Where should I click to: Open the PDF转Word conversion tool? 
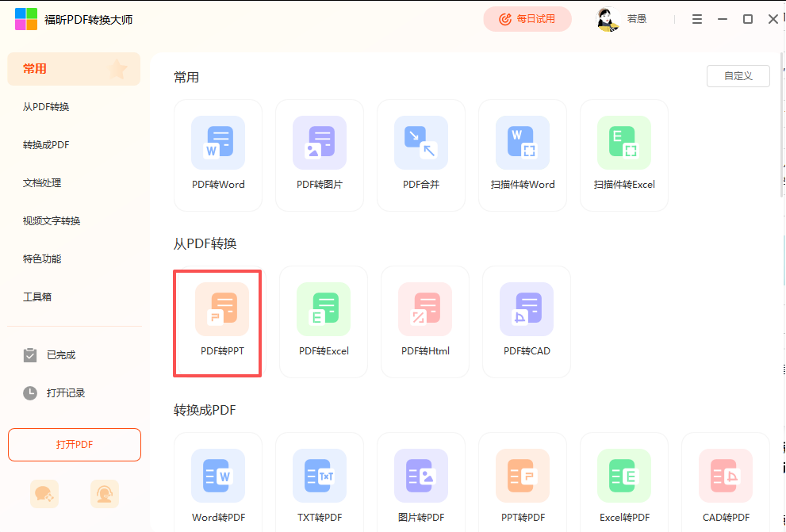tap(218, 155)
